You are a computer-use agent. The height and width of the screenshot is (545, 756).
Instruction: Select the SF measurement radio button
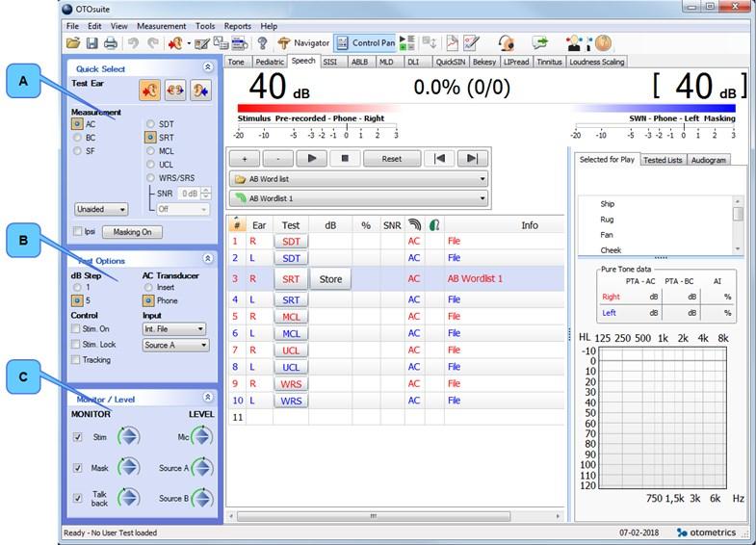click(x=77, y=151)
